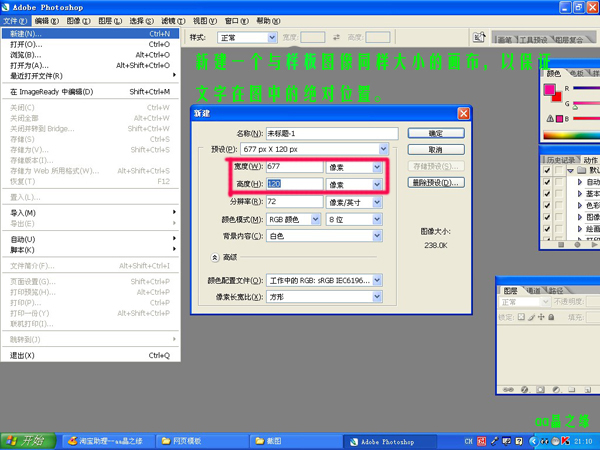Toggle the lock position icon
This screenshot has width=600, height=450.
click(x=541, y=317)
